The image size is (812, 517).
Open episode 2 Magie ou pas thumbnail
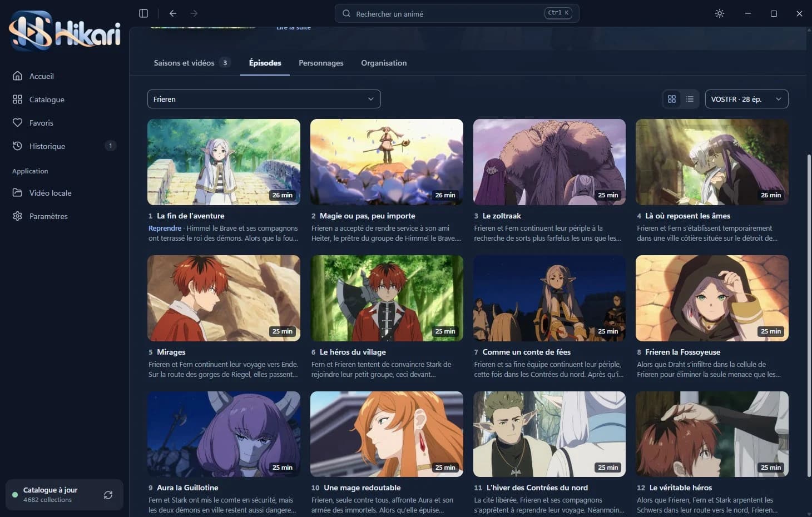point(387,162)
